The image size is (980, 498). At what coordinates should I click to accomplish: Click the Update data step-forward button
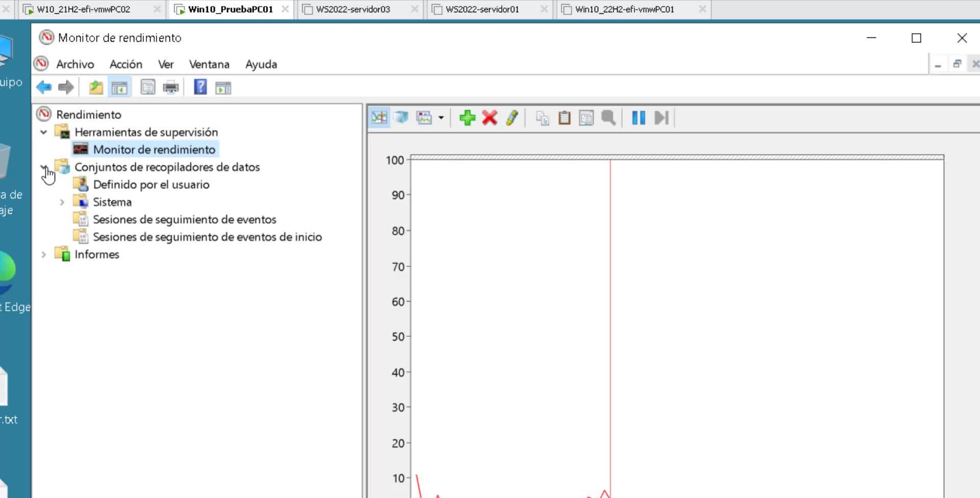tap(661, 118)
